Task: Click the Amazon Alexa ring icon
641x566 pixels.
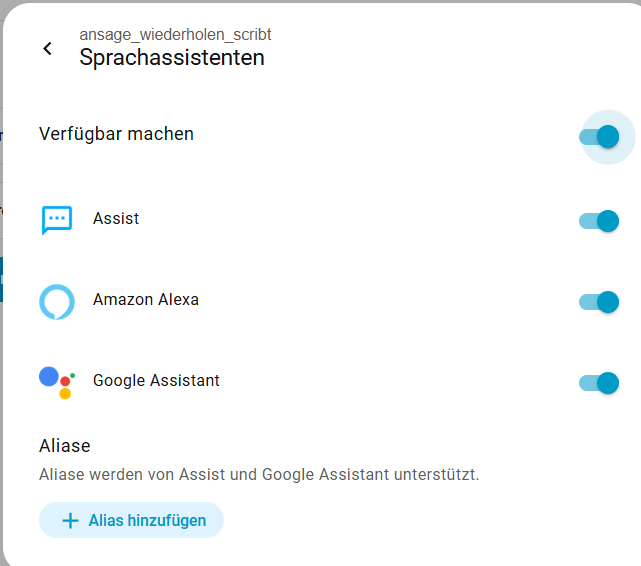Action: point(57,301)
